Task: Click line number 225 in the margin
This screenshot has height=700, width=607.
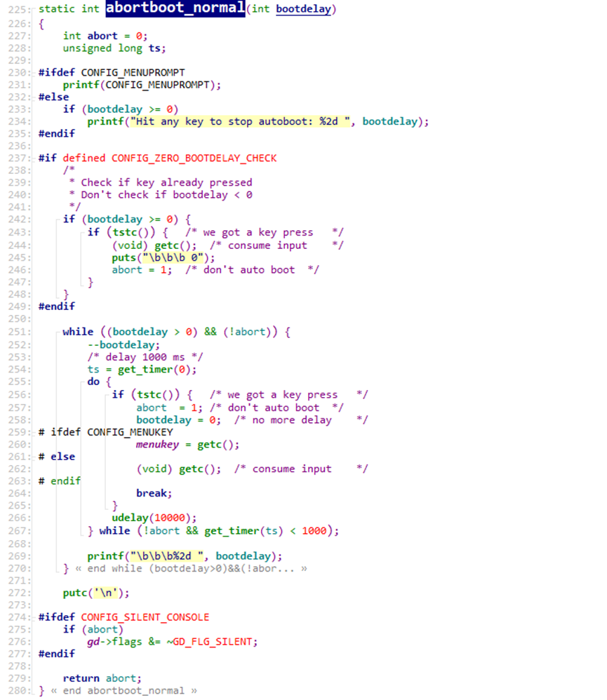Action: [x=15, y=10]
